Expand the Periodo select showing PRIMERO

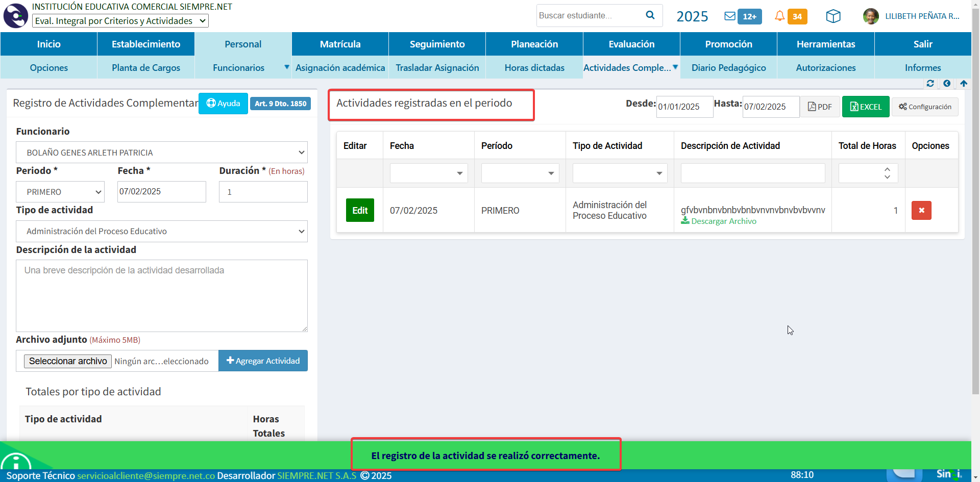pyautogui.click(x=60, y=192)
